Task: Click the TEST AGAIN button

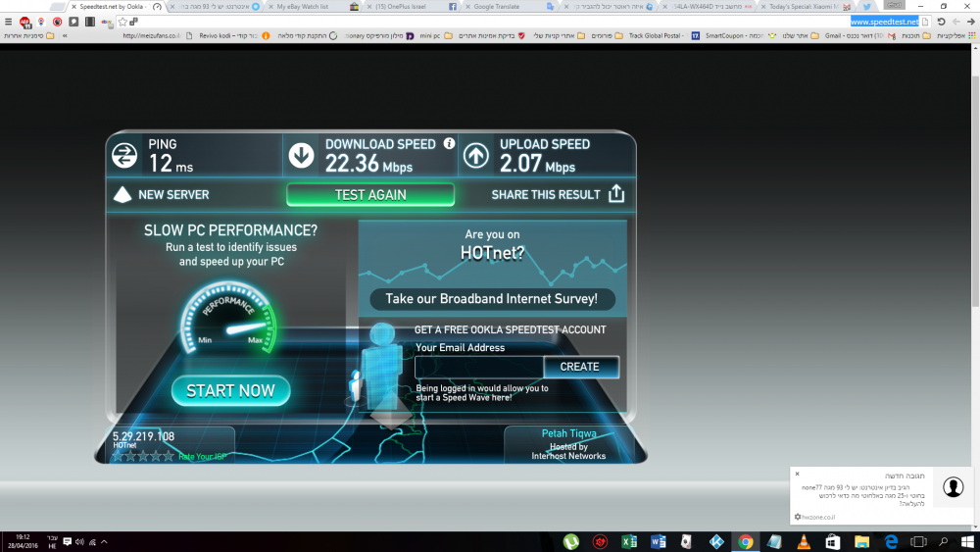Action: tap(370, 194)
